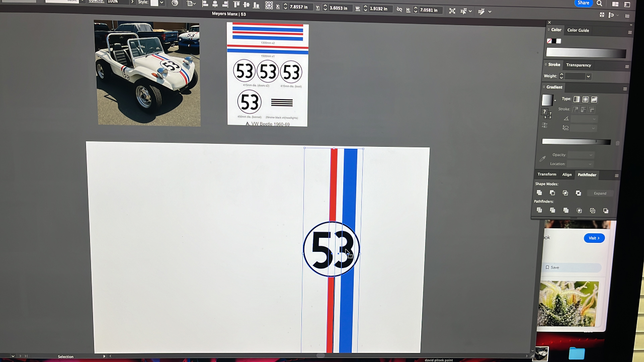Click the Exclude shape mode icon

(x=579, y=193)
